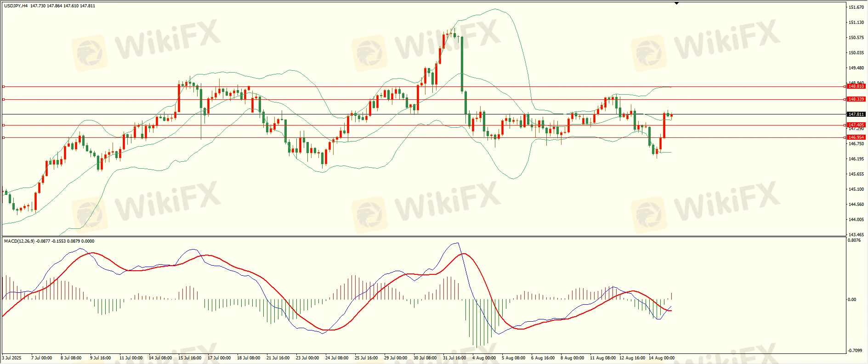Image resolution: width=868 pixels, height=364 pixels.
Task: Select the red 148.810 price level label
Action: 856,86
